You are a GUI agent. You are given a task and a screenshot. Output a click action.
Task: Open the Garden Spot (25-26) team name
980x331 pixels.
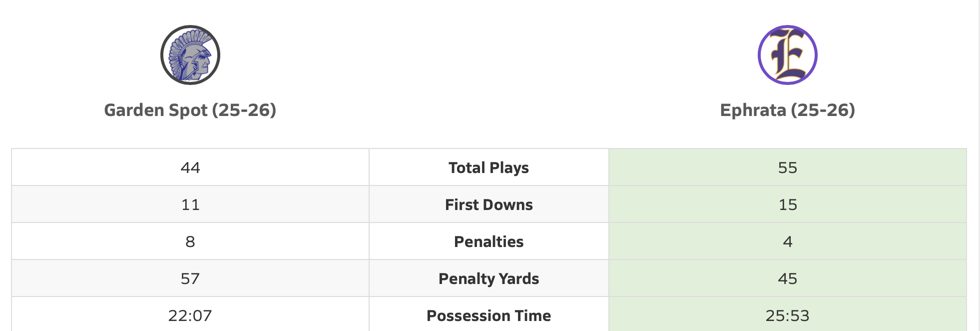pos(190,110)
